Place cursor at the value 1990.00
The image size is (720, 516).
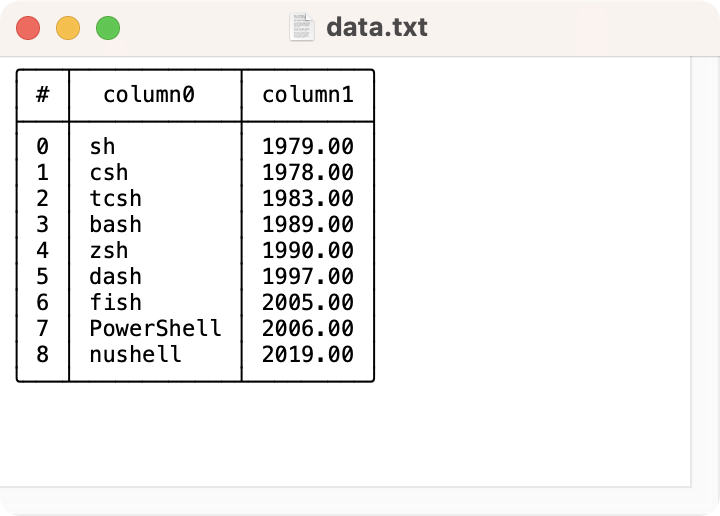click(x=307, y=250)
